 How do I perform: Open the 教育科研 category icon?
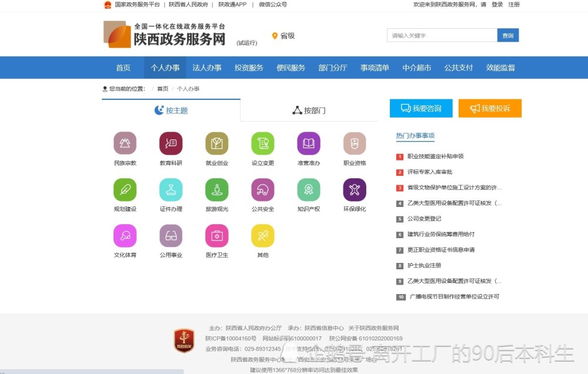[171, 143]
